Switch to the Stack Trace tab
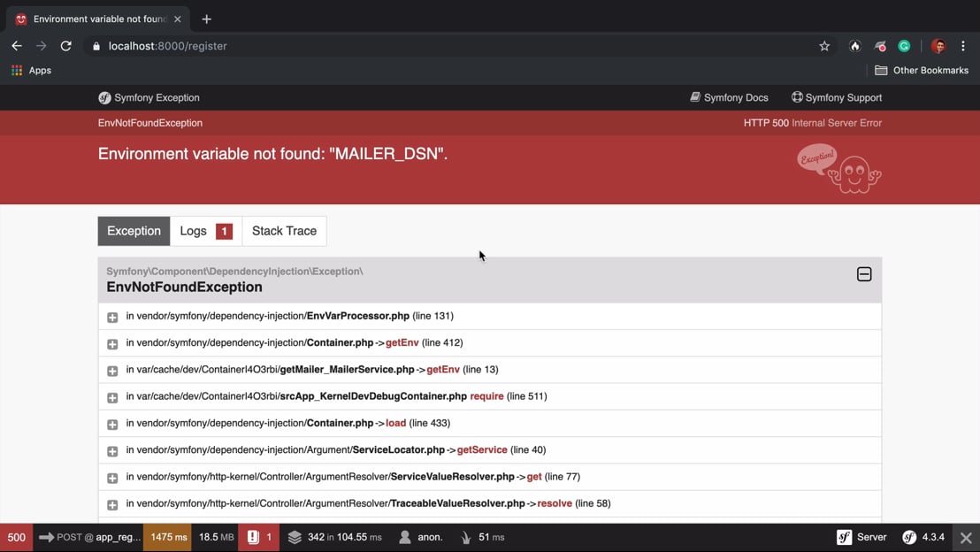 coord(285,231)
